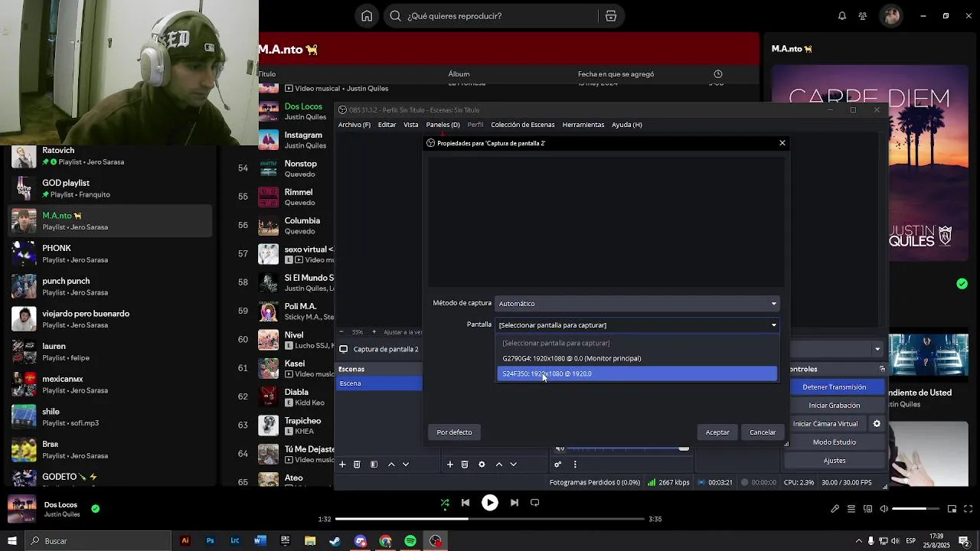Open Spotify friend activity icon

tap(863, 16)
